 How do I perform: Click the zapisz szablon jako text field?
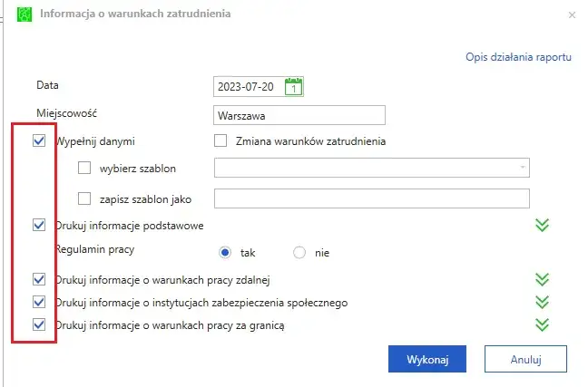click(x=372, y=198)
